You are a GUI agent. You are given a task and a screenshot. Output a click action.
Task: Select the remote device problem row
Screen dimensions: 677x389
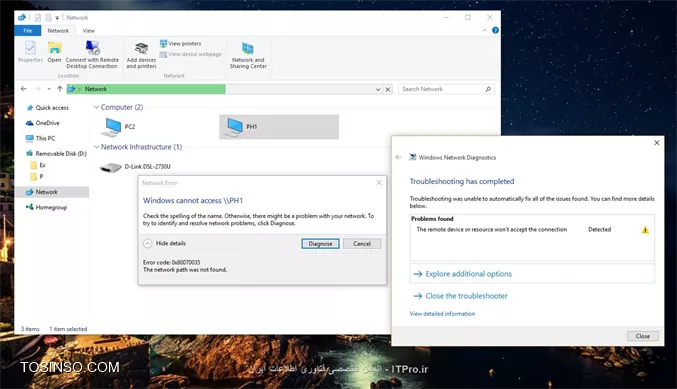point(532,230)
